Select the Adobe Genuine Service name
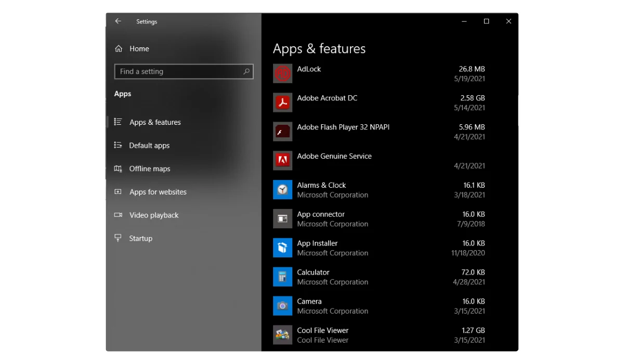The height and width of the screenshot is (364, 624). click(x=334, y=156)
